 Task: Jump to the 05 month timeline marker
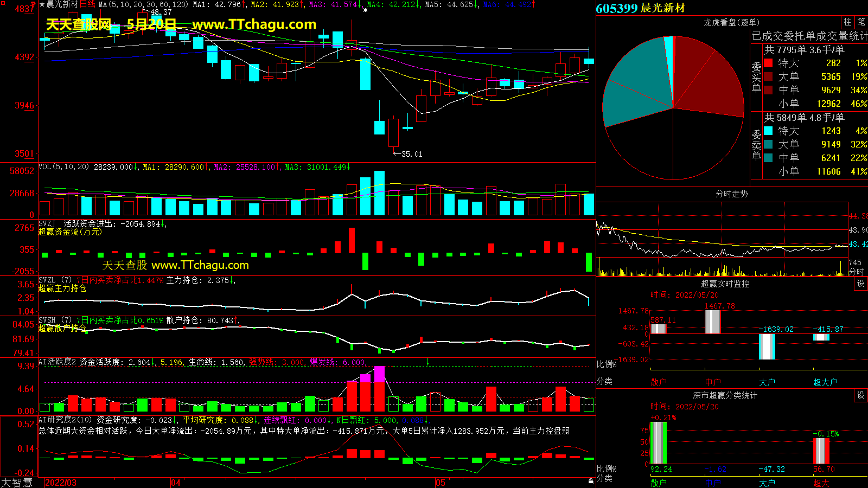click(441, 483)
